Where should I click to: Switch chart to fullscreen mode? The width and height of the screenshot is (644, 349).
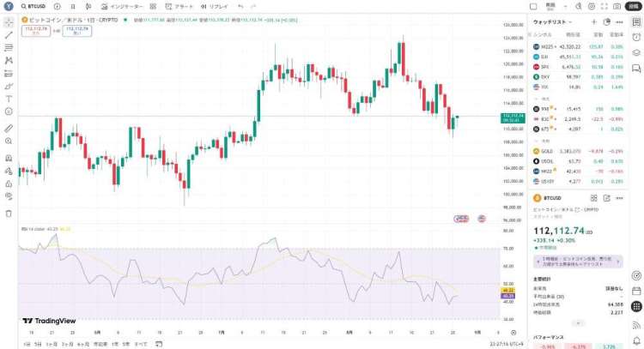[605, 7]
